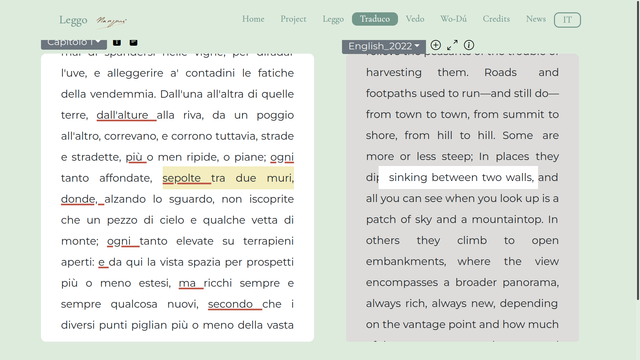
Task: Click the second black icon next to Capitolo dropdown
Action: (133, 42)
